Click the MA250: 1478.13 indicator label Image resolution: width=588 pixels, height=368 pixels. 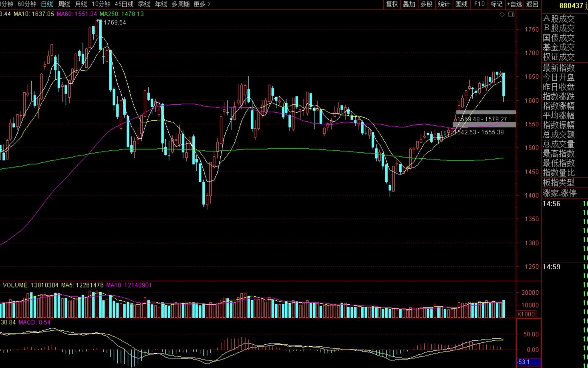tap(122, 14)
